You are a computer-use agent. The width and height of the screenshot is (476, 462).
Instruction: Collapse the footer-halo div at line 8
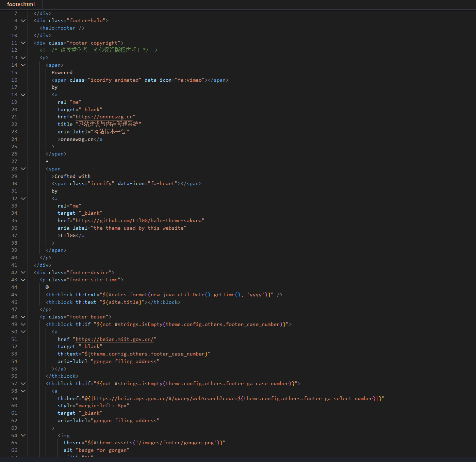click(x=23, y=20)
